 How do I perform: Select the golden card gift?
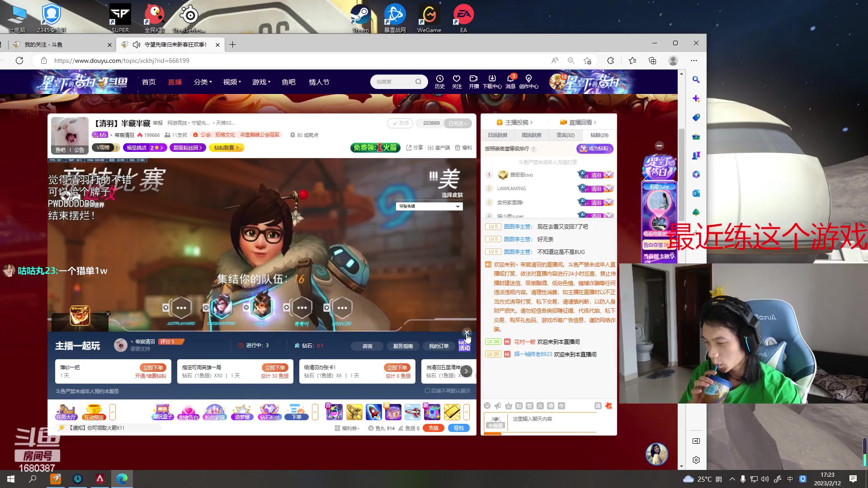tap(452, 412)
